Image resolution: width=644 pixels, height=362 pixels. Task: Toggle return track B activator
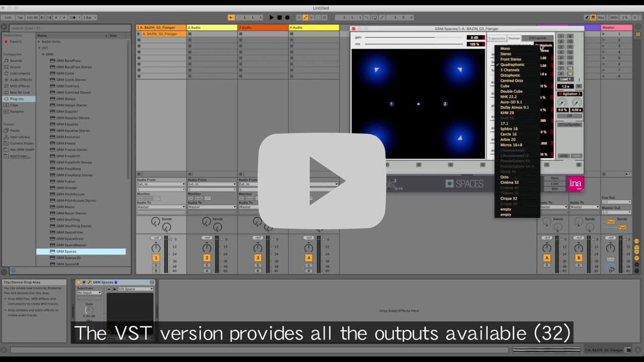579,258
